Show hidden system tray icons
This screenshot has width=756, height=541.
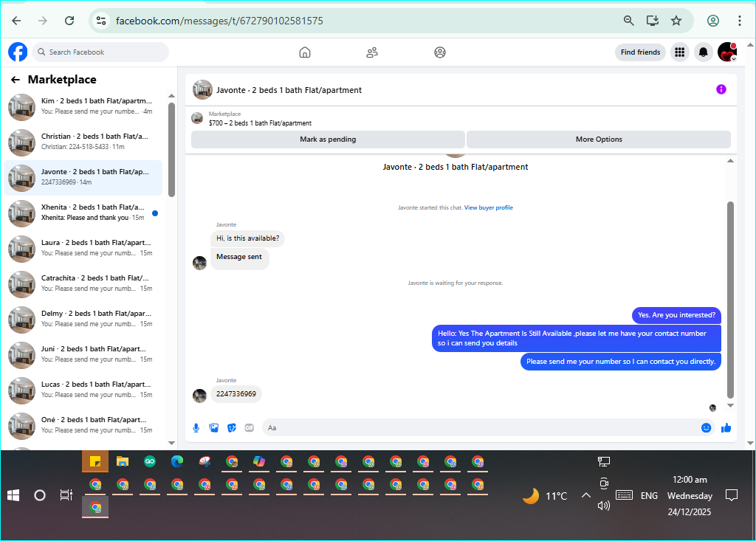(x=585, y=495)
